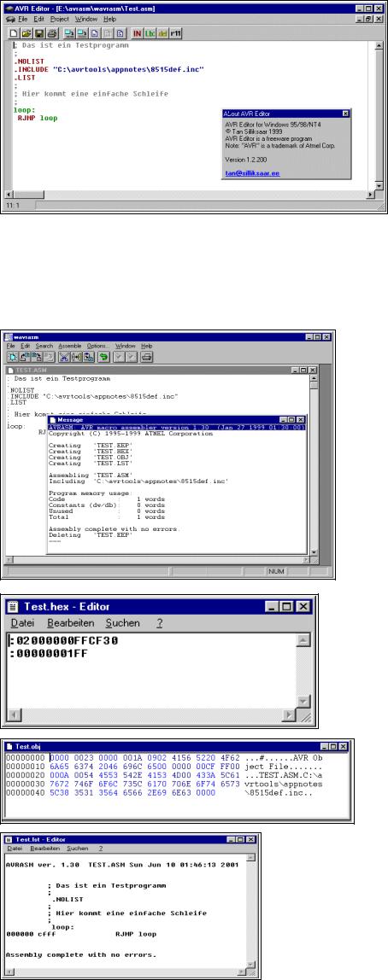Click the line ':00000001FF' in Test.hex
Image resolution: width=388 pixels, height=980 pixels.
[x=49, y=654]
